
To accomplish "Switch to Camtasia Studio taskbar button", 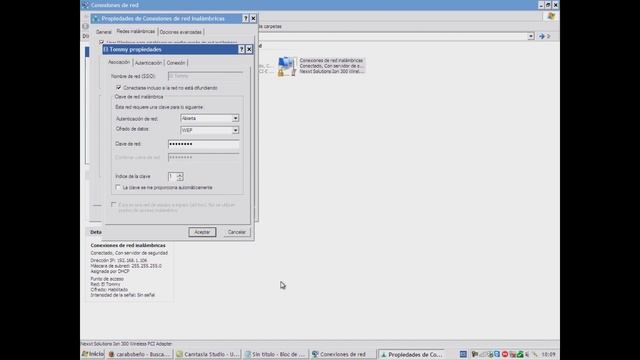I will tap(207, 354).
